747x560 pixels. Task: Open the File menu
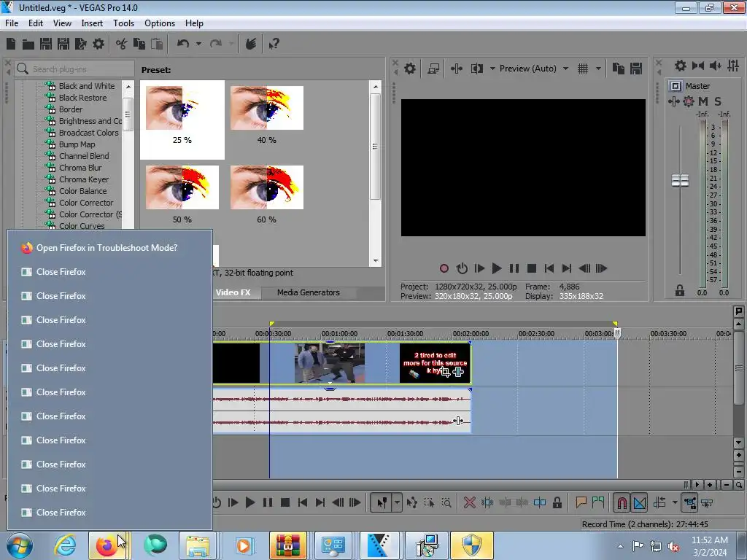(x=12, y=23)
